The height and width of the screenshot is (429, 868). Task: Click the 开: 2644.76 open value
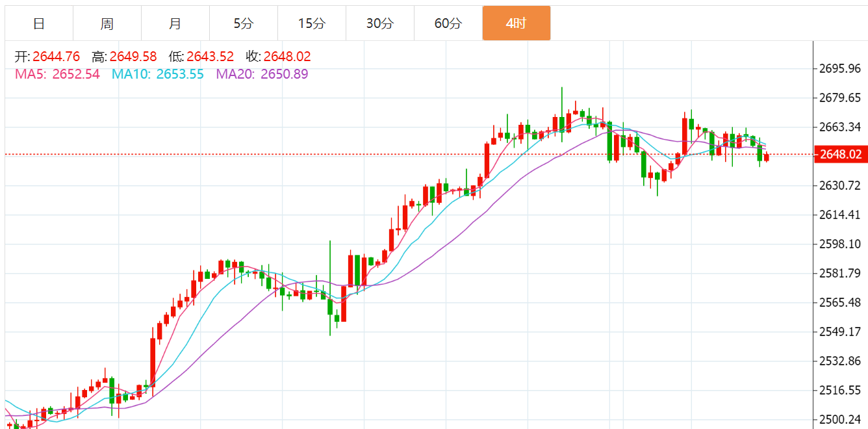[x=47, y=57]
